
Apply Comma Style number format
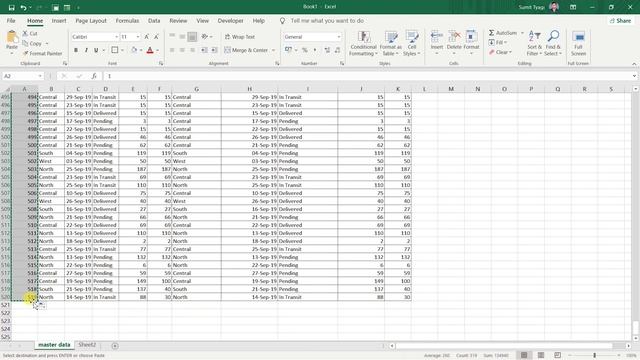tap(315, 50)
